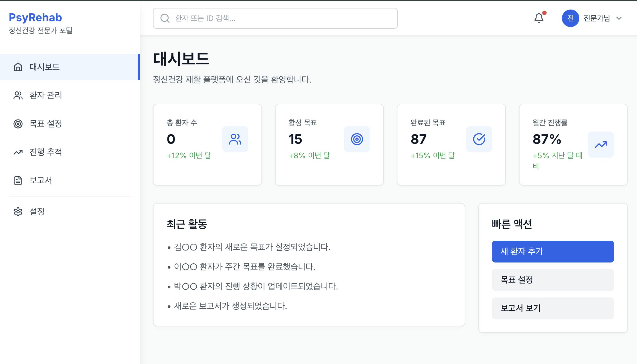Click the 새로운 보고서가 생성되었습니다 entry
The width and height of the screenshot is (637, 364).
231,306
